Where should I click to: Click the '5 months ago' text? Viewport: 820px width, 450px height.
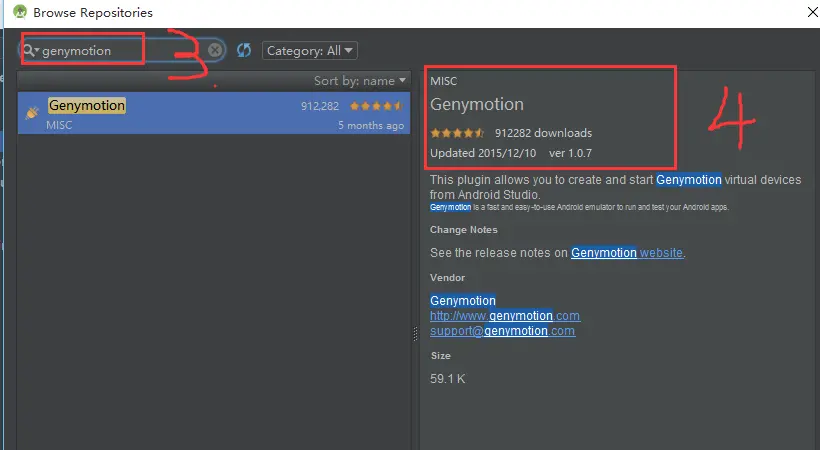(x=371, y=126)
